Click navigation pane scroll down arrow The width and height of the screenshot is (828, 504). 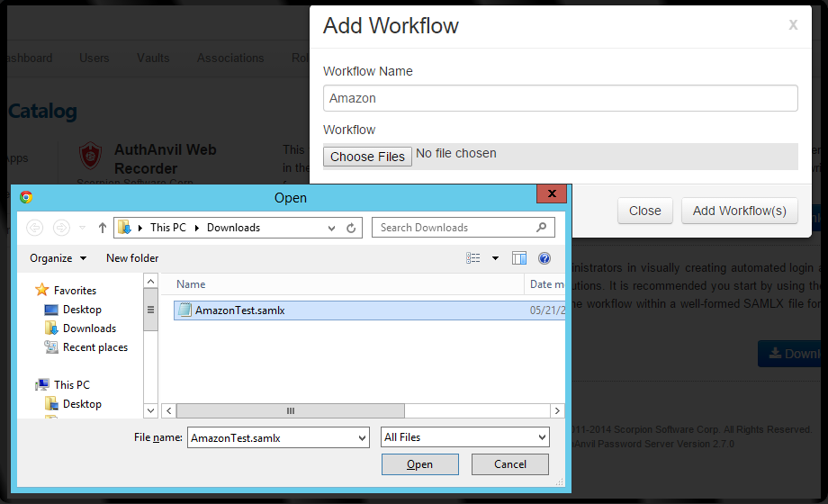(x=150, y=410)
